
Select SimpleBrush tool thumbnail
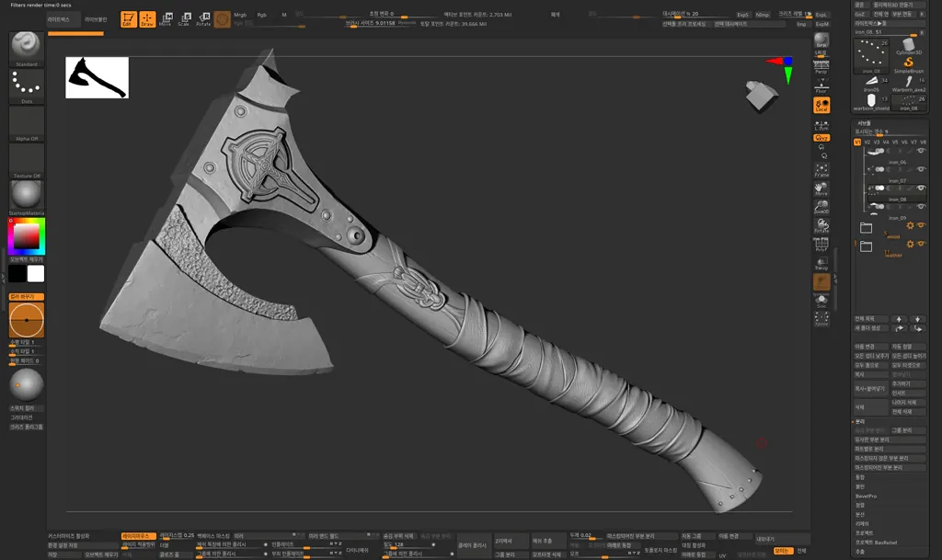click(x=908, y=64)
